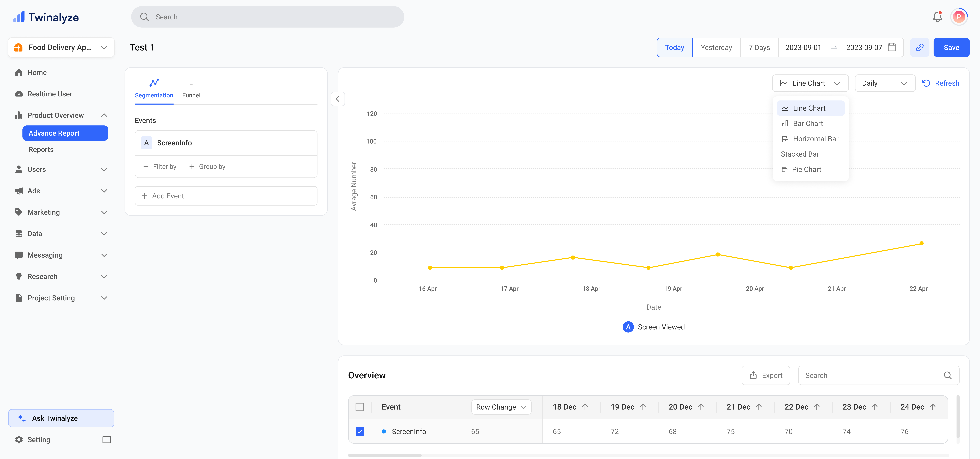
Task: Expand the Users menu
Action: pyautogui.click(x=104, y=169)
